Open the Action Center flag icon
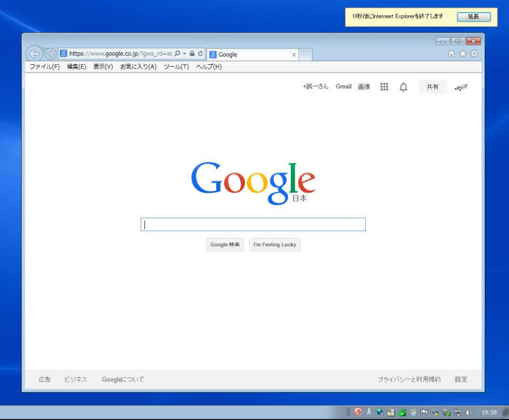Image resolution: width=509 pixels, height=420 pixels. point(424,412)
